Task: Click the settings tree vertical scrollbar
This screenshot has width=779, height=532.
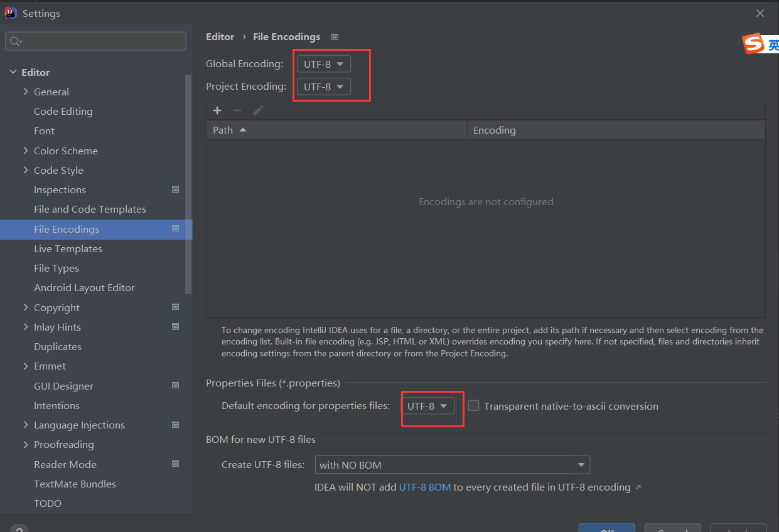Action: tap(188, 184)
